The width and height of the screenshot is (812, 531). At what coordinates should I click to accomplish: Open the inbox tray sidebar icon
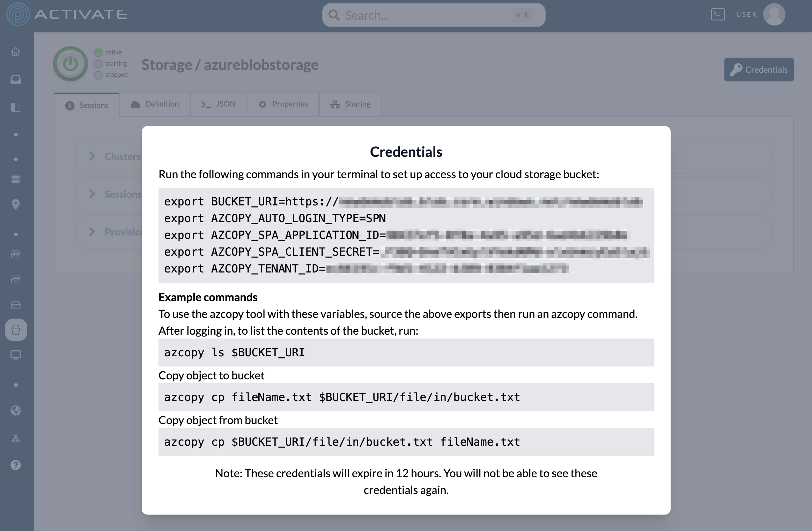click(16, 79)
